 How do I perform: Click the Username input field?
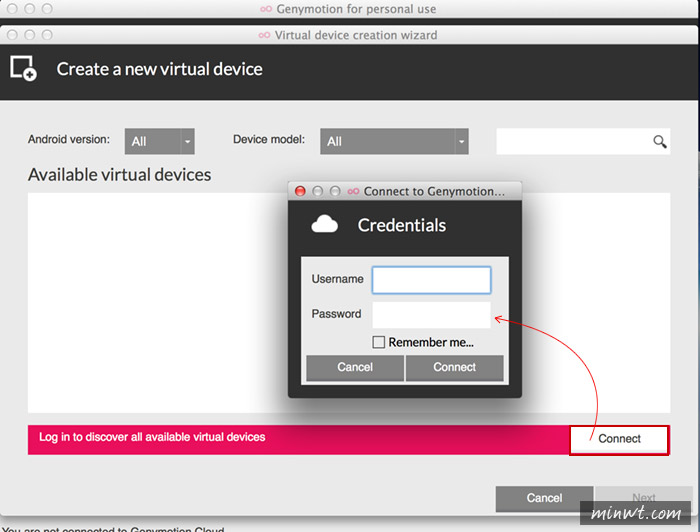pos(431,280)
